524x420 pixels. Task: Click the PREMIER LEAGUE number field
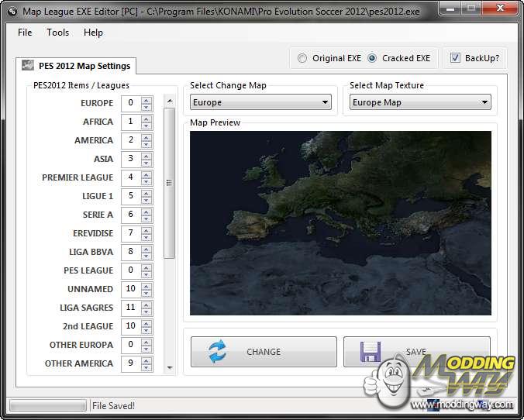click(x=130, y=177)
